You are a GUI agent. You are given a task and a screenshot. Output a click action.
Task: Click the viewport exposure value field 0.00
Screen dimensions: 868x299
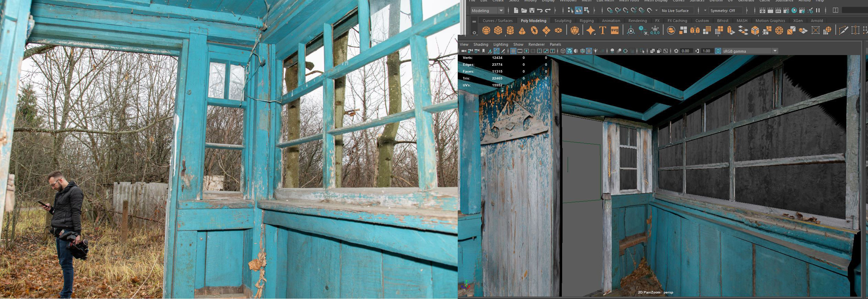pyautogui.click(x=687, y=51)
